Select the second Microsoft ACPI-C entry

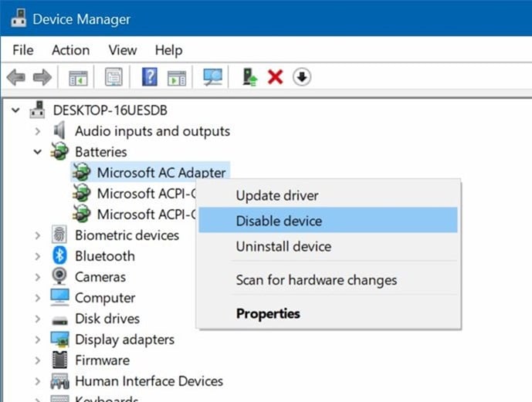point(147,215)
